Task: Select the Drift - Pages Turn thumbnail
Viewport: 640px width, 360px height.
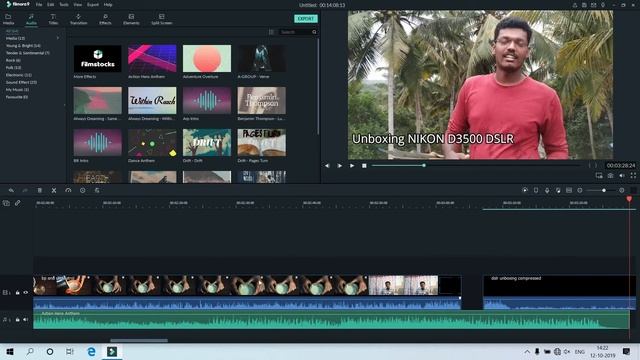Action: pyautogui.click(x=262, y=142)
